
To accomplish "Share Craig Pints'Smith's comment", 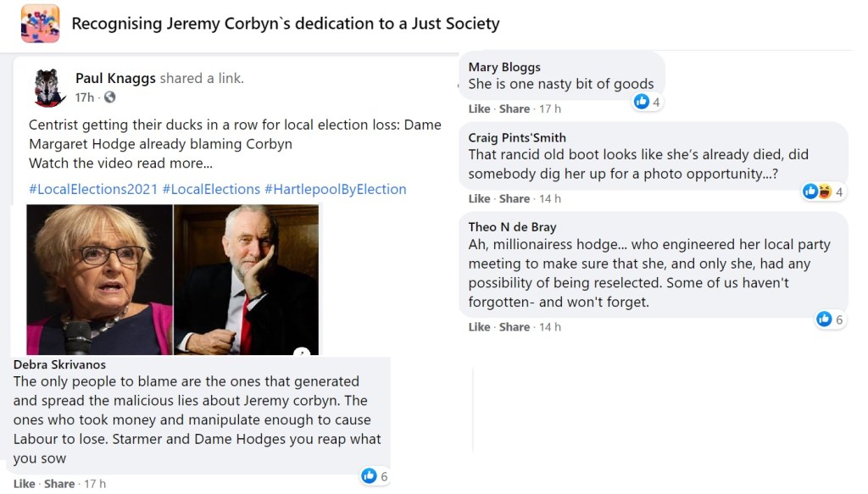I will pyautogui.click(x=515, y=198).
